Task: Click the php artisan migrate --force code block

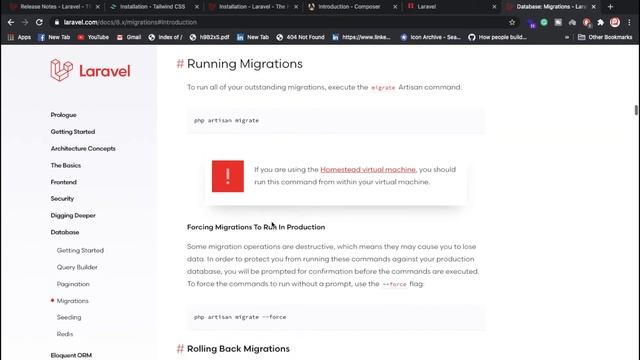Action: click(x=336, y=317)
